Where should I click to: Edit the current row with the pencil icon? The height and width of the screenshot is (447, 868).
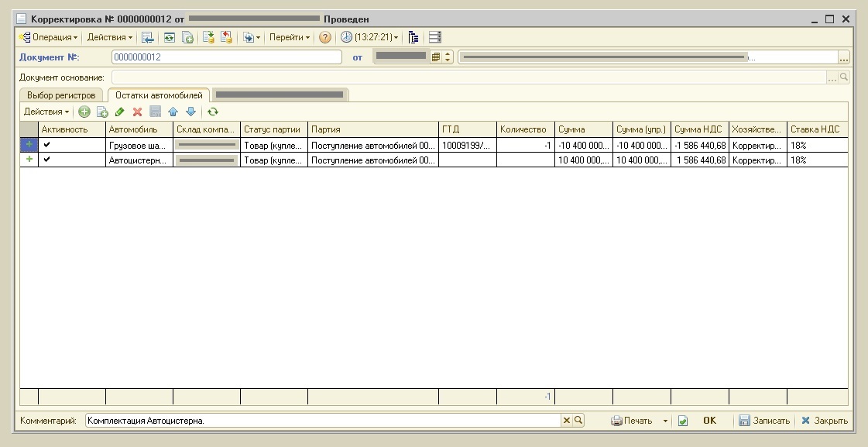coord(119,112)
